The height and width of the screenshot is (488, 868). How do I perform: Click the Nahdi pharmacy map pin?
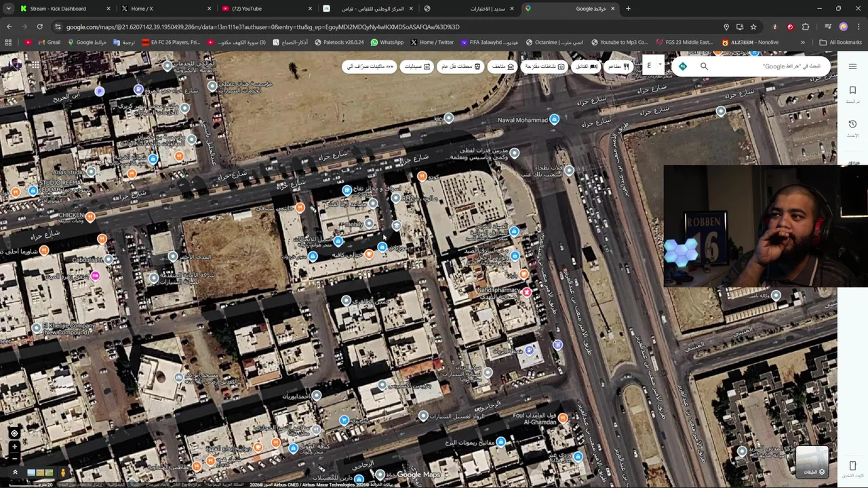click(526, 292)
